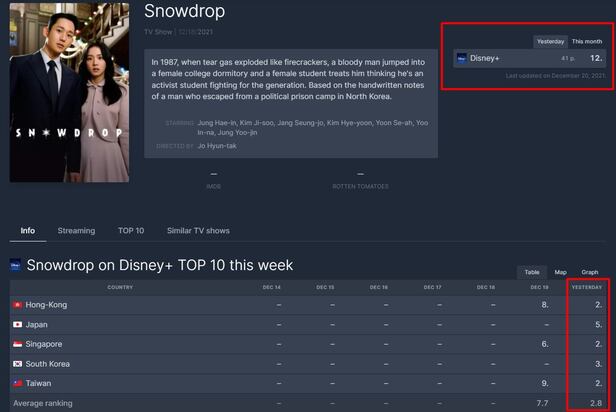
Task: Click the Hong-Kong flag icon
Action: coord(16,305)
